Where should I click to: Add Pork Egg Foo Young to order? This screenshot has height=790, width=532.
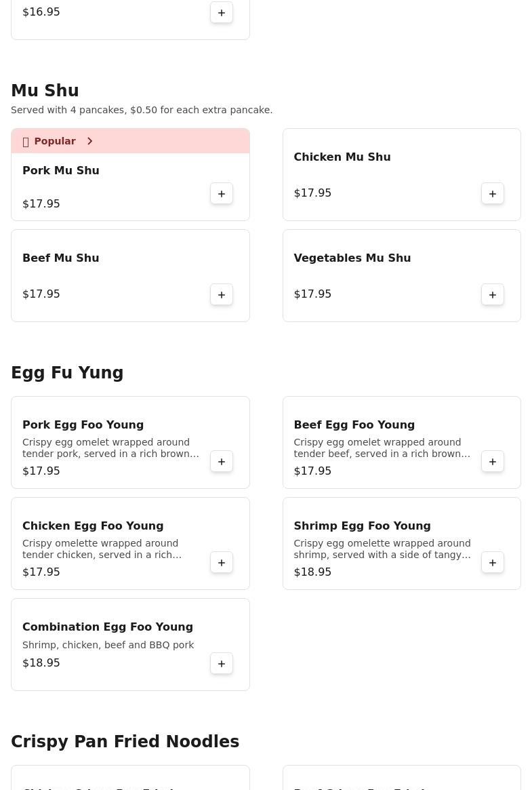click(222, 462)
